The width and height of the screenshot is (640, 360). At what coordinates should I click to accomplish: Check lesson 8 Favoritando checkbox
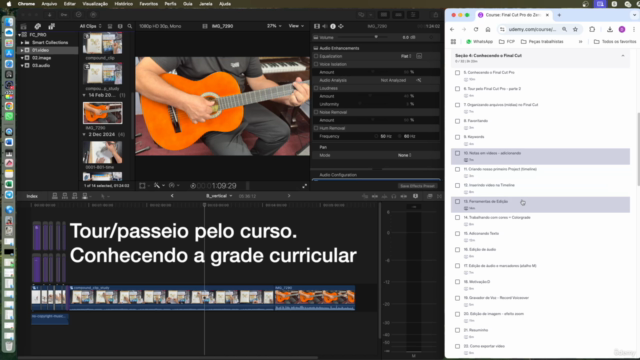coord(458,121)
